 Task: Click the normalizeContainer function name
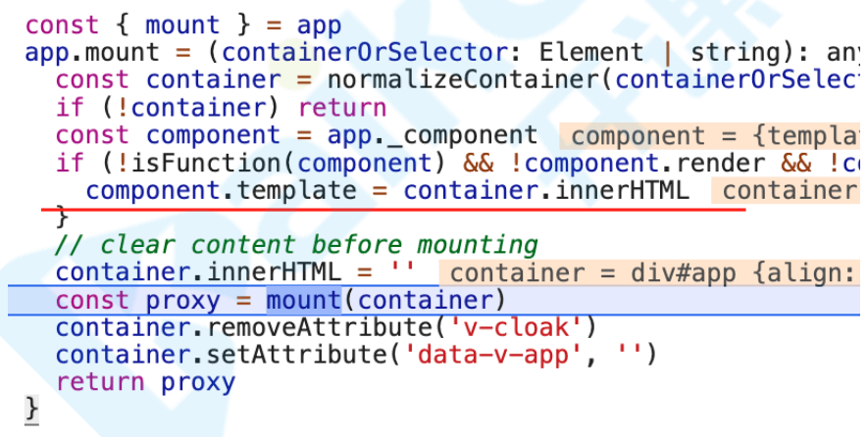463,80
